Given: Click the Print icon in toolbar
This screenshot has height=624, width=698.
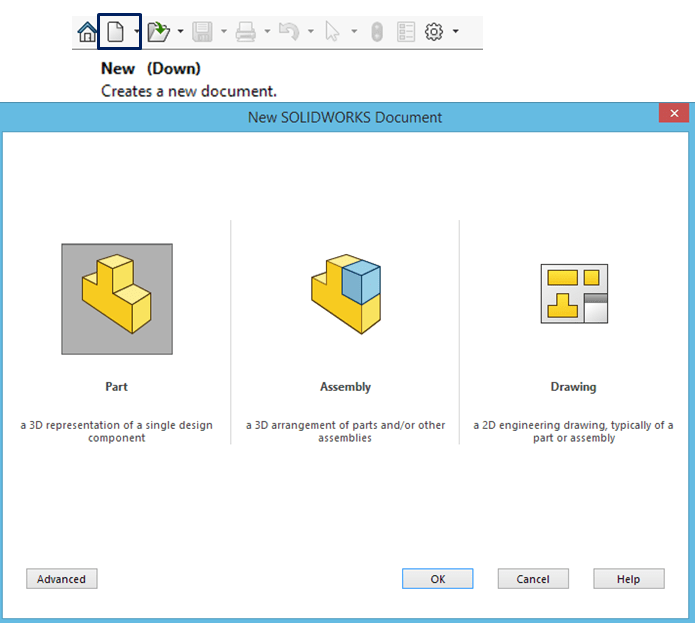Looking at the screenshot, I should pos(246,32).
